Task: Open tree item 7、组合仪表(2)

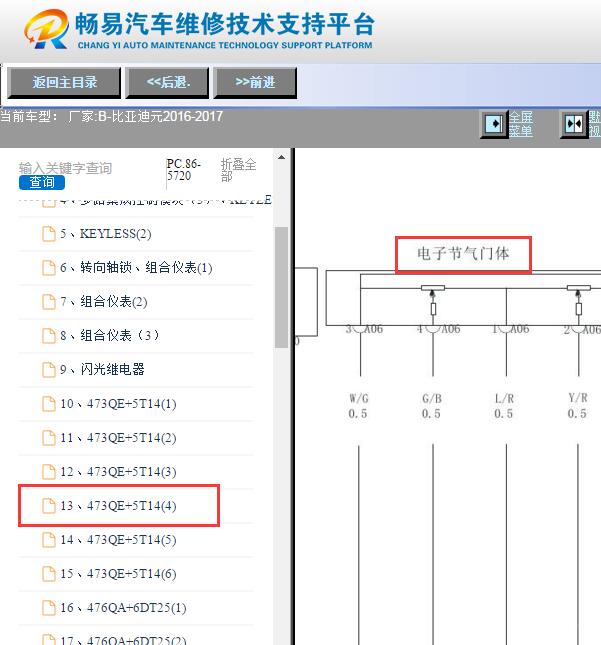Action: 103,302
